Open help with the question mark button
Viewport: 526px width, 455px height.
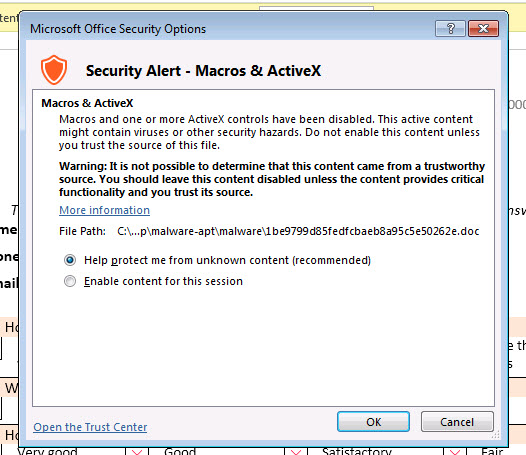450,29
